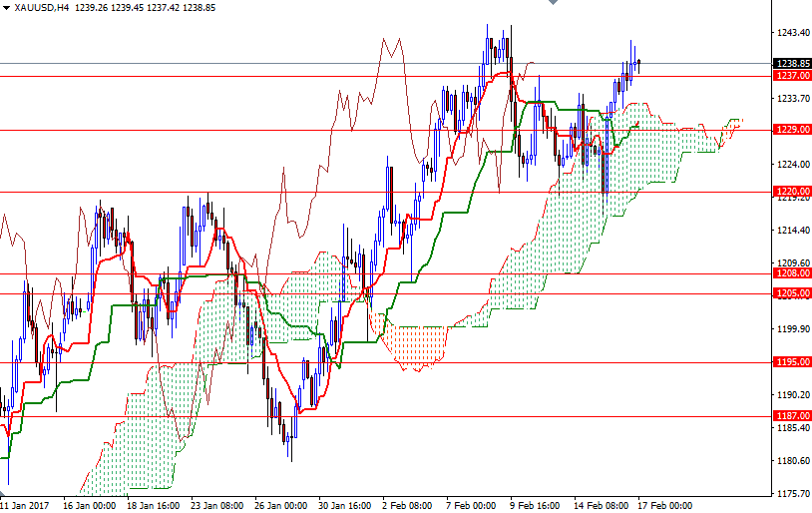812x513 pixels.
Task: Click the 1180.60 label on price axis
Action: [792, 461]
